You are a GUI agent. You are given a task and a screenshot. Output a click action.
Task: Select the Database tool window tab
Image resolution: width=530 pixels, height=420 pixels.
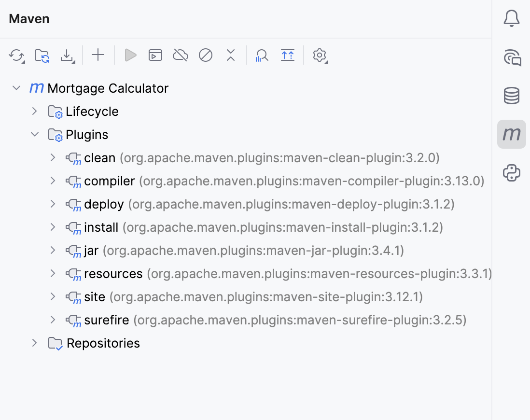[512, 96]
